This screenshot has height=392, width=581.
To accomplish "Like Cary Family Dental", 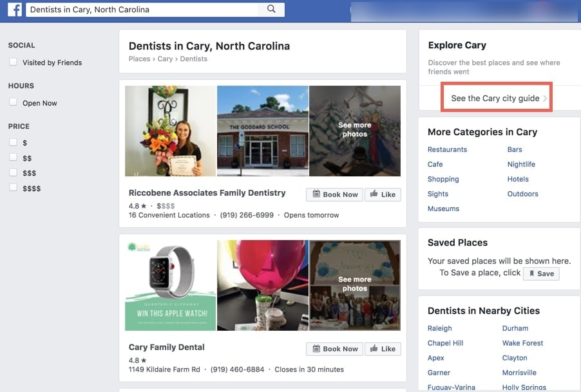I will [383, 349].
